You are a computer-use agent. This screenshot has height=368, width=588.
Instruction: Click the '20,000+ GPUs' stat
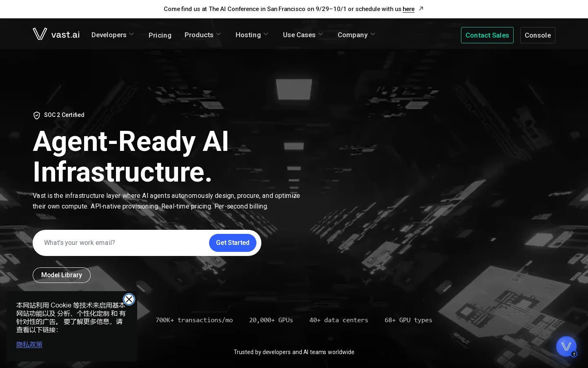click(x=271, y=320)
